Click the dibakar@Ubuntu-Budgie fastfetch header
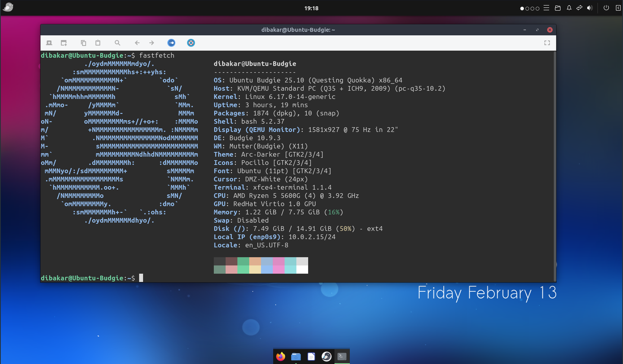This screenshot has height=364, width=623. pos(255,63)
